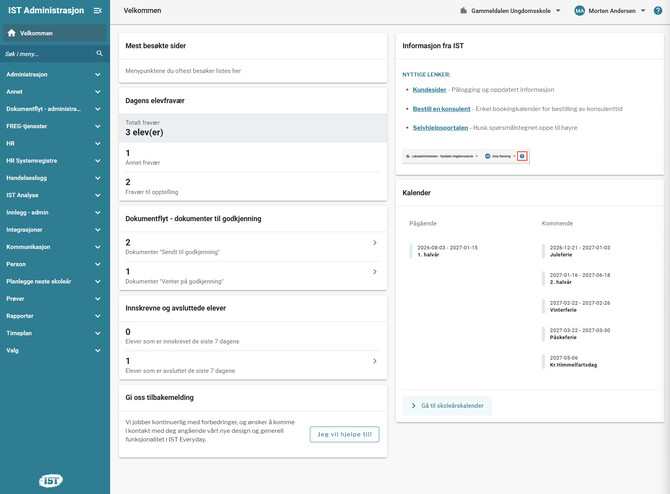Click the 'Totalt fravær 3 elev(er)' summary
This screenshot has height=494, width=670.
coord(253,128)
